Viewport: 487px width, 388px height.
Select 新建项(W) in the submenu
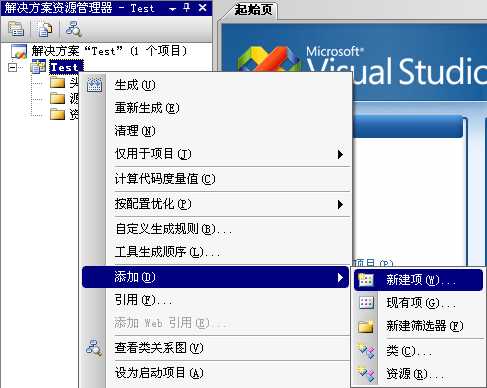tap(418, 280)
